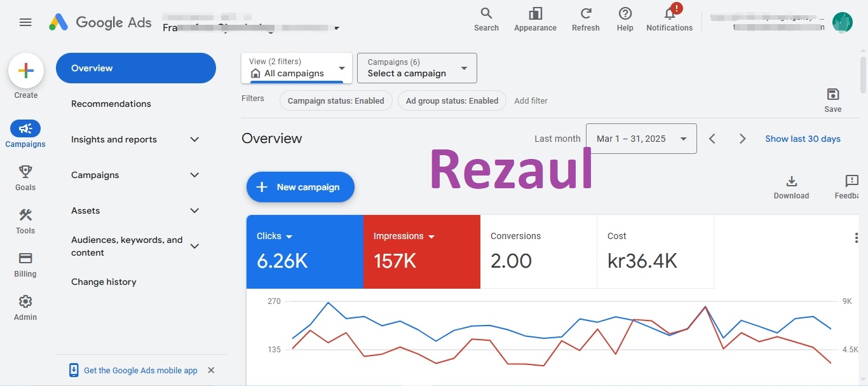The image size is (868, 386).
Task: Click Ad group status: Enabled filter chip
Action: pyautogui.click(x=452, y=100)
